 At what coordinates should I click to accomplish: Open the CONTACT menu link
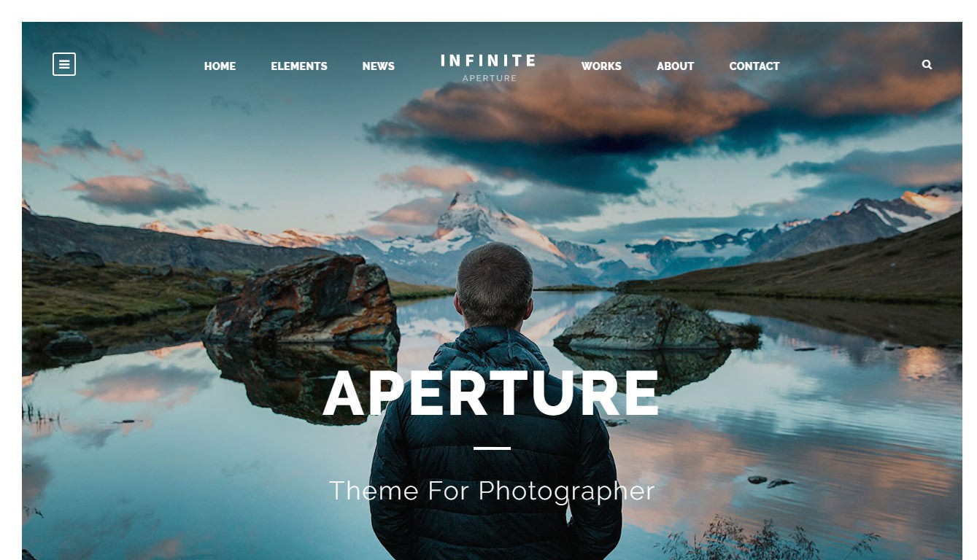tap(754, 66)
